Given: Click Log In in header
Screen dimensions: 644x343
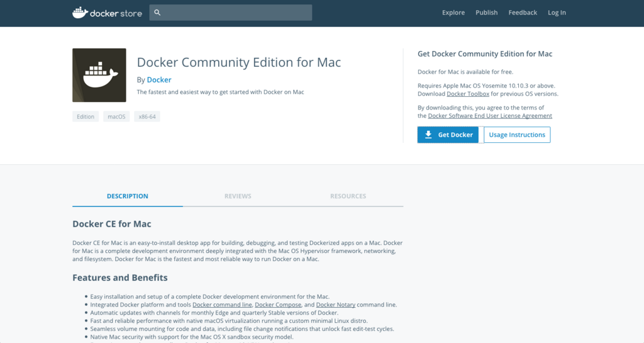Looking at the screenshot, I should click(x=557, y=13).
